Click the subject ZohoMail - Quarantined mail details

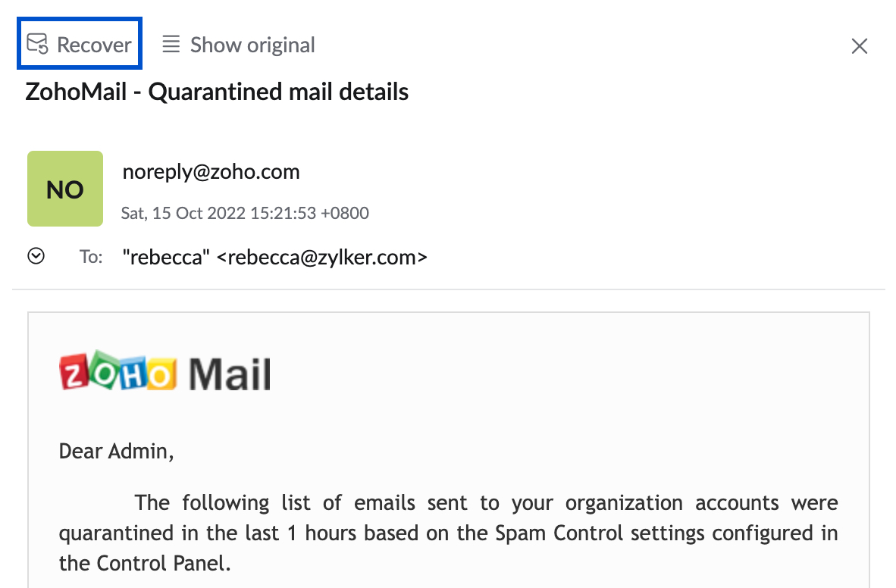pos(217,92)
